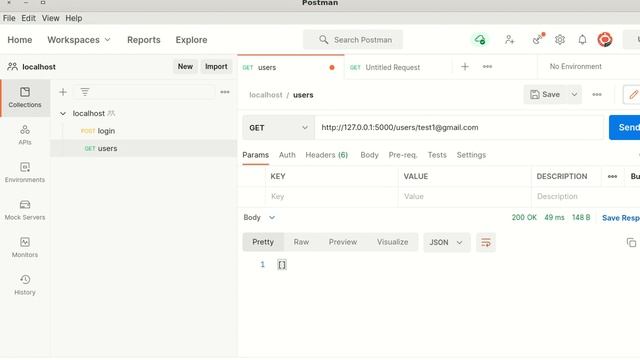This screenshot has width=640, height=360.
Task: Open the Workspaces dropdown
Action: click(x=79, y=40)
